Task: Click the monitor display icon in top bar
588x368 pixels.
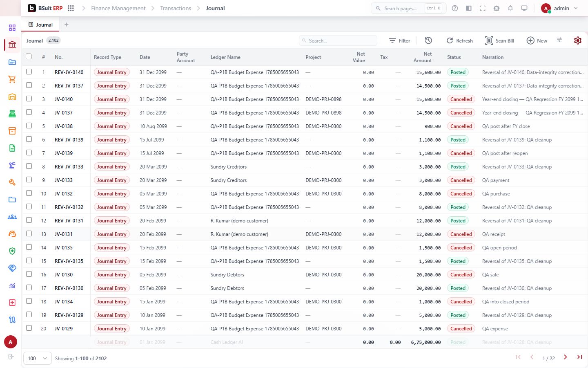Action: (x=524, y=8)
